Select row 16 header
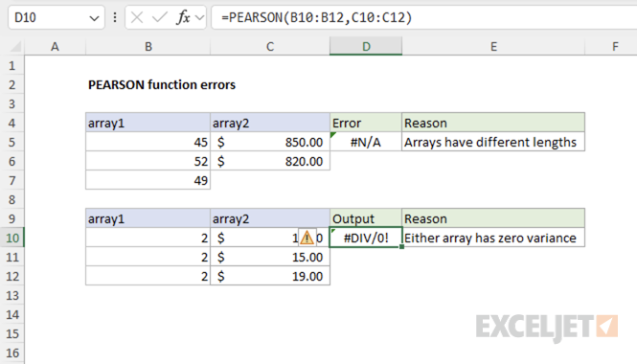637x364 pixels. click(12, 353)
